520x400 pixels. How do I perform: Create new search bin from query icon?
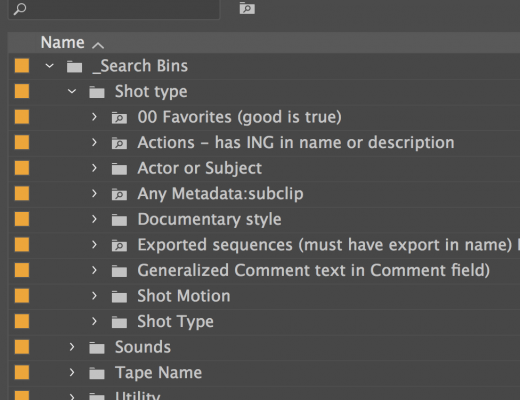(x=247, y=8)
